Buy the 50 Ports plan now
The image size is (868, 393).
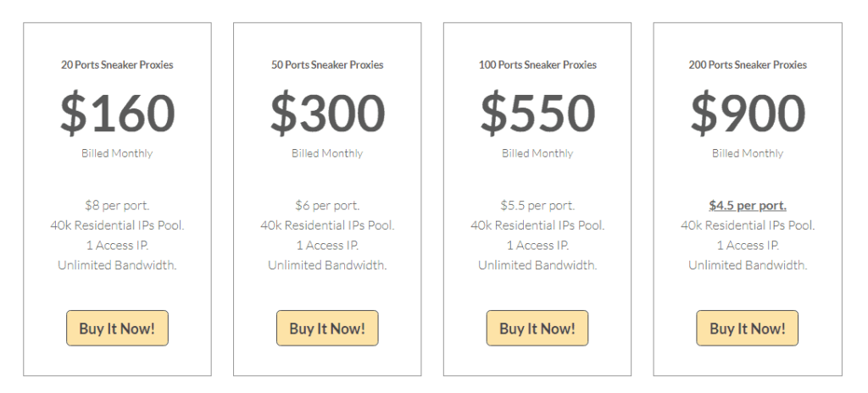coord(327,328)
